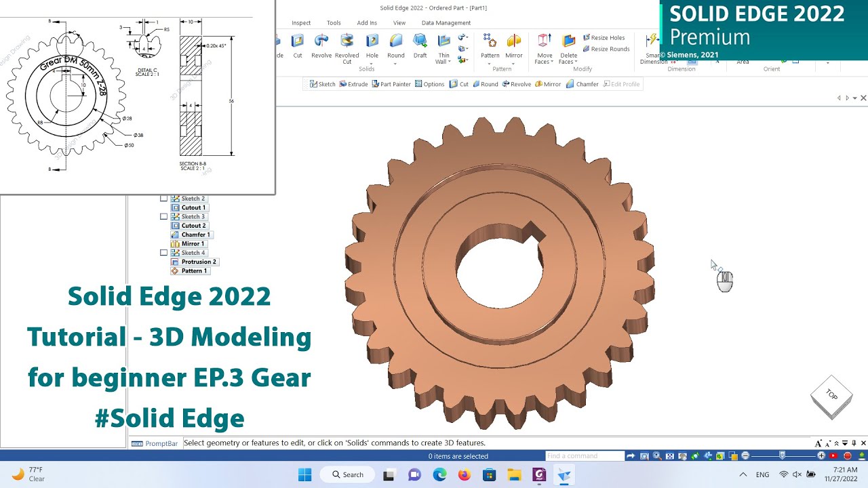Click the zoom in plus button
This screenshot has width=868, height=488.
tap(821, 456)
